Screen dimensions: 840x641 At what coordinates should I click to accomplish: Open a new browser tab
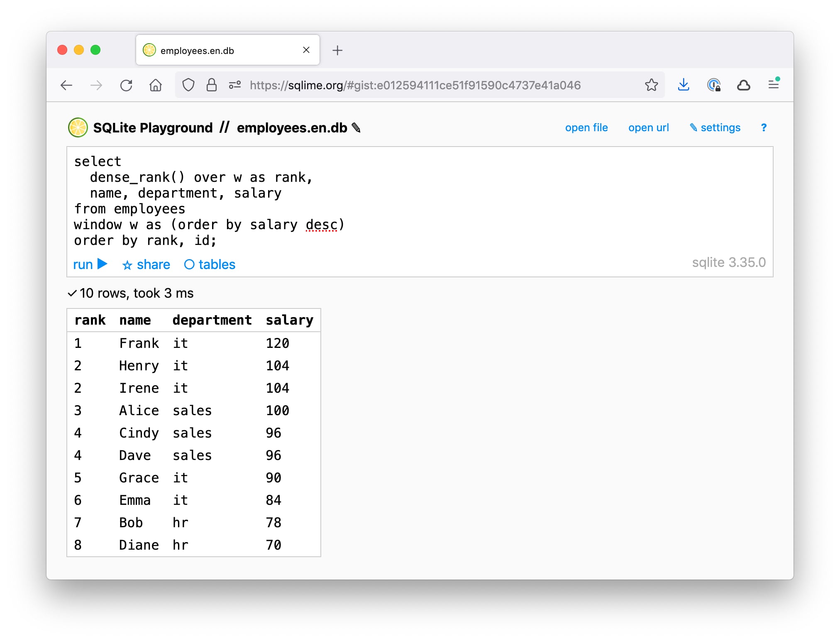coord(337,50)
